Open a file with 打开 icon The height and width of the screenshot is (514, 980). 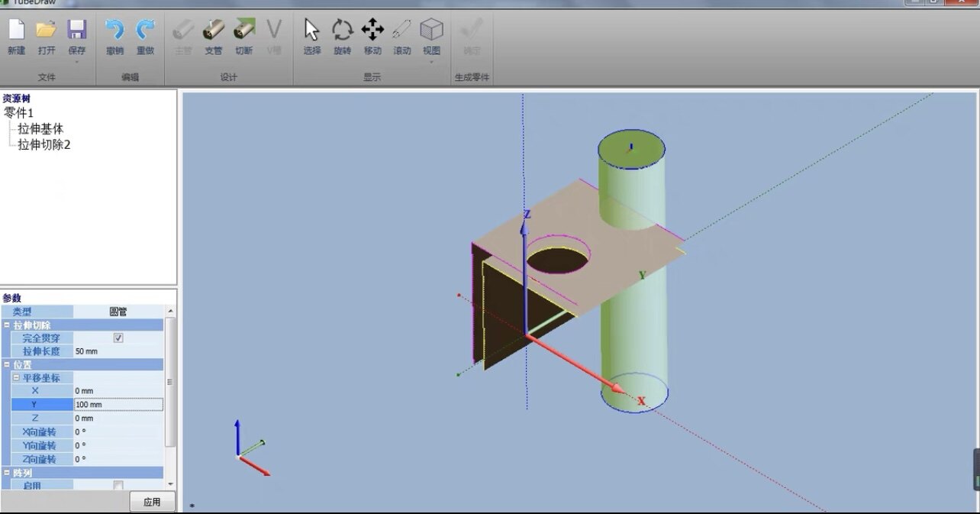click(x=47, y=36)
